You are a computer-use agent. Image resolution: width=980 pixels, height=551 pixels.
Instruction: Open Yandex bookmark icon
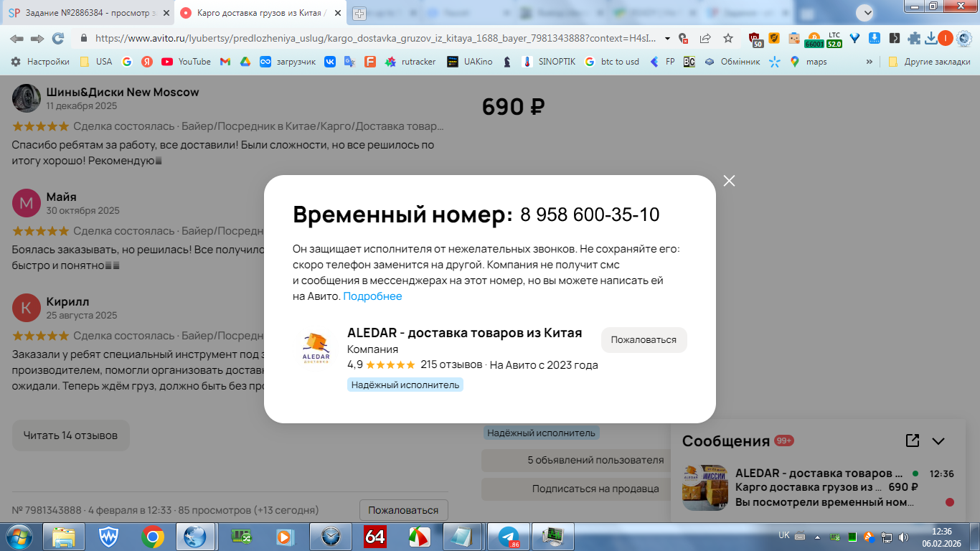147,62
